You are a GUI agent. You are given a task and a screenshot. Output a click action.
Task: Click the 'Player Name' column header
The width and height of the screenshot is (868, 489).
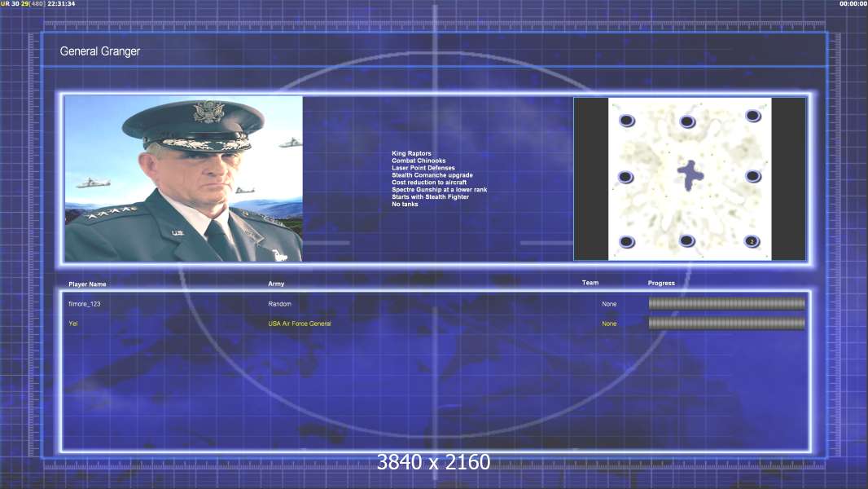(87, 284)
